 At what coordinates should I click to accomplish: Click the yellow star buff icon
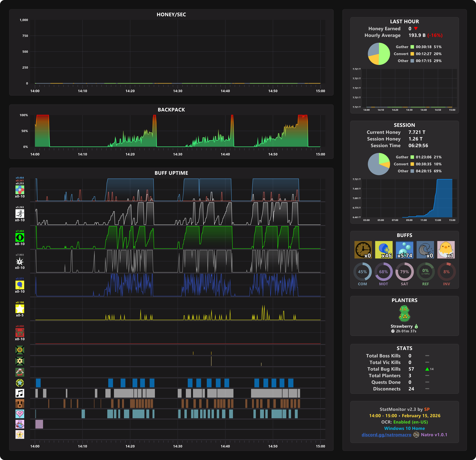pyautogui.click(x=20, y=309)
